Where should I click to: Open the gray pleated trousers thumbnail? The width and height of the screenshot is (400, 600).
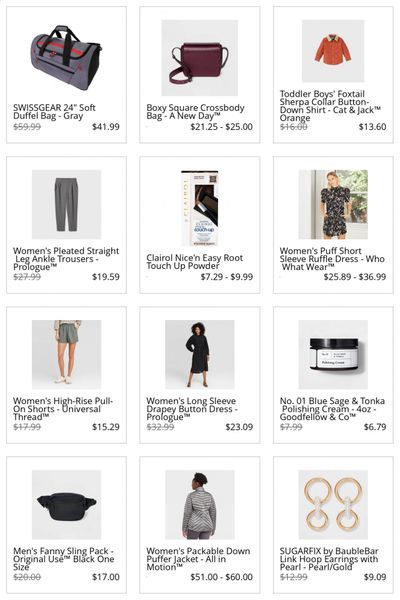tap(66, 204)
